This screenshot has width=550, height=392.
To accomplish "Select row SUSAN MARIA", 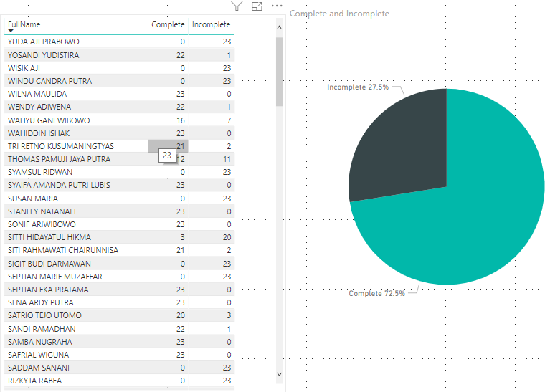I will point(119,199).
